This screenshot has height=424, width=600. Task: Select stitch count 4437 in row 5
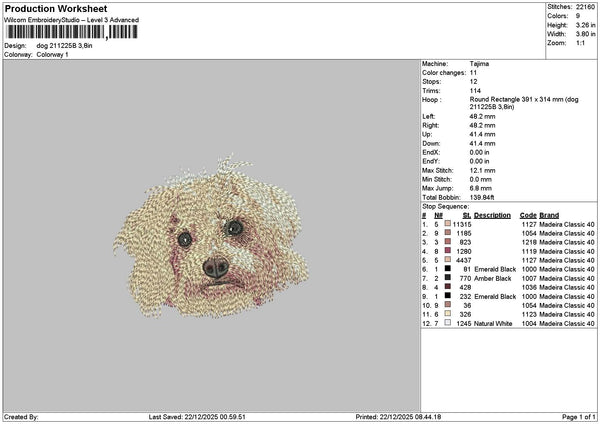464,261
